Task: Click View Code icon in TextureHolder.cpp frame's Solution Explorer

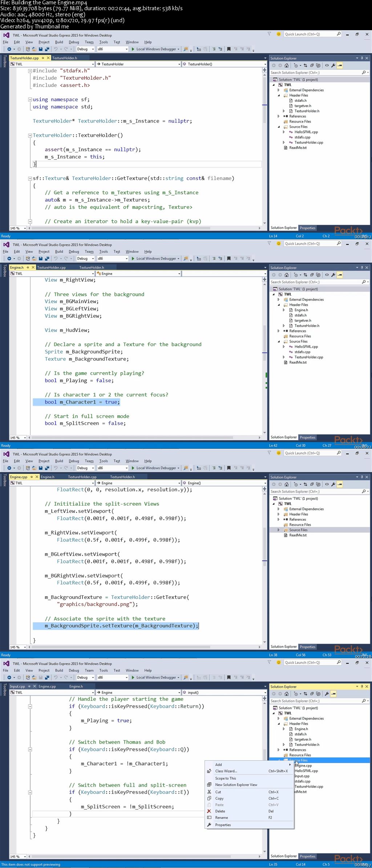Action: 327,65
